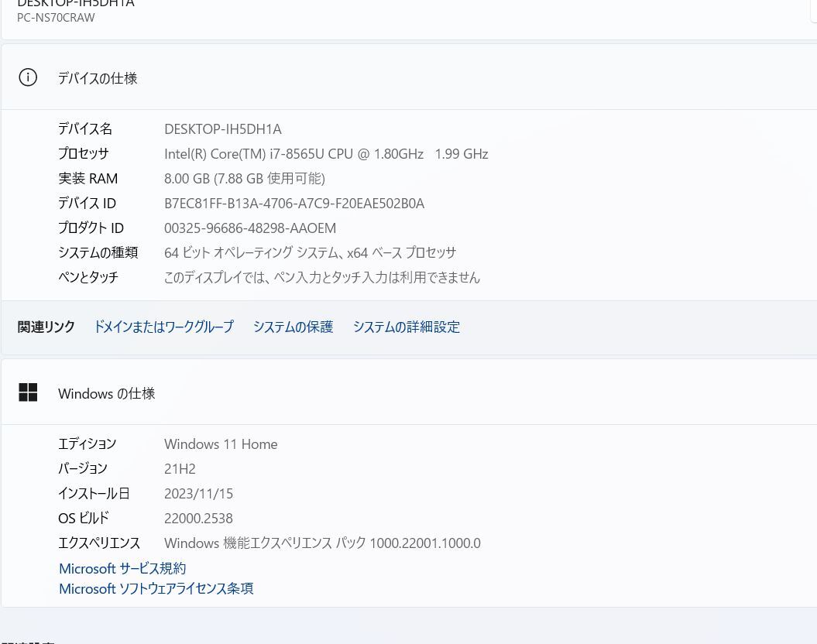The height and width of the screenshot is (644, 817).
Task: Click the info icon beside デバイスの仕様
Action: (28, 77)
